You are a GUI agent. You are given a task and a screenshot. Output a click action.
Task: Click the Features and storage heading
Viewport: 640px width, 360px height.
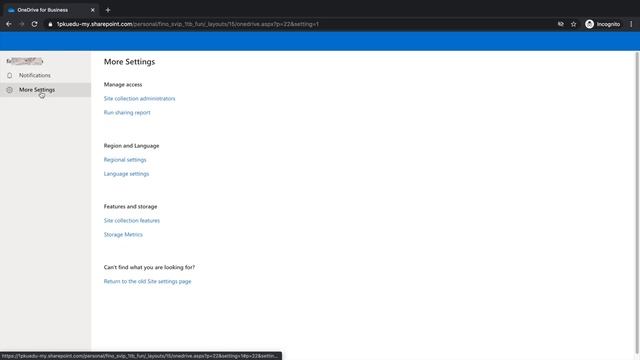click(x=131, y=207)
